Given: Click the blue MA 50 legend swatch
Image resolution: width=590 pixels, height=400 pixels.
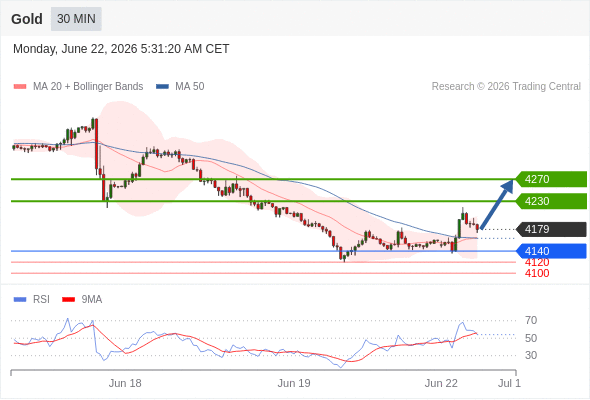Looking at the screenshot, I should (x=162, y=87).
